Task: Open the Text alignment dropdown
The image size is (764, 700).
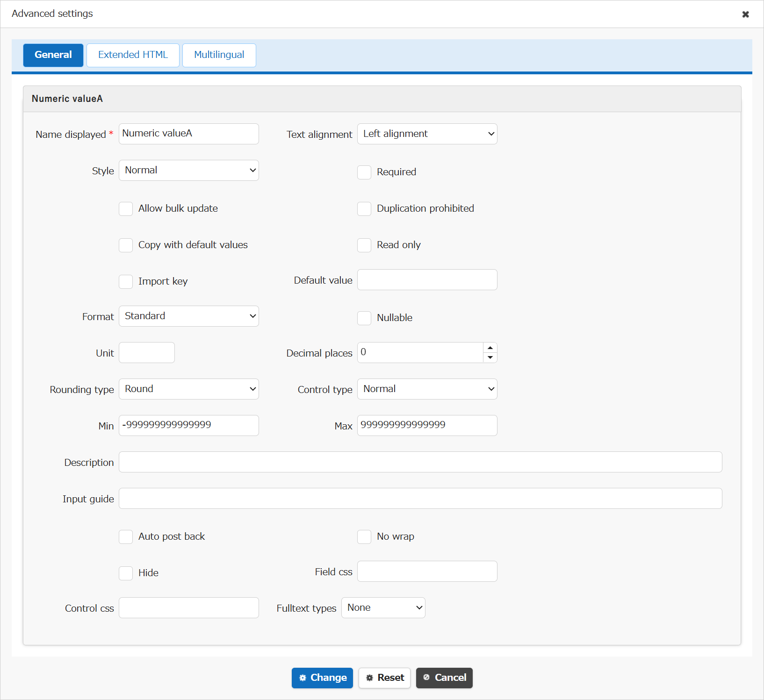Action: point(427,134)
